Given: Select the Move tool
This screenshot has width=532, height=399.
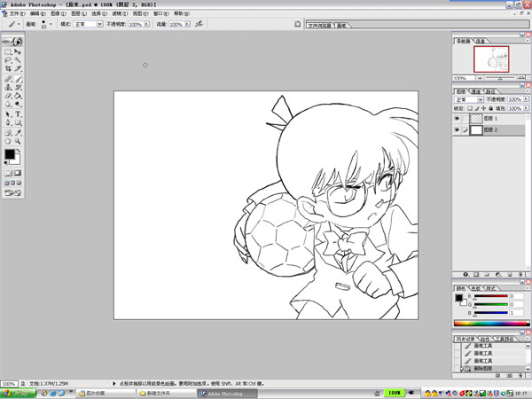Looking at the screenshot, I should [x=18, y=52].
